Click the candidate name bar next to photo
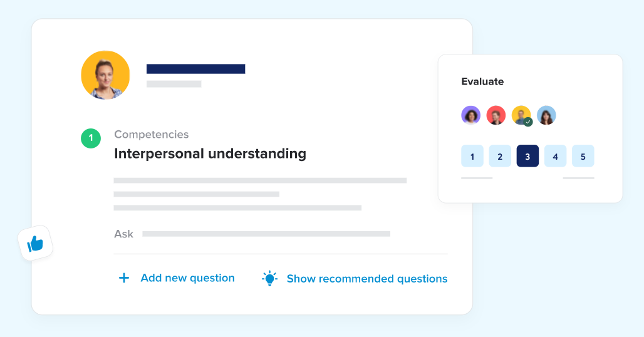 click(x=196, y=69)
